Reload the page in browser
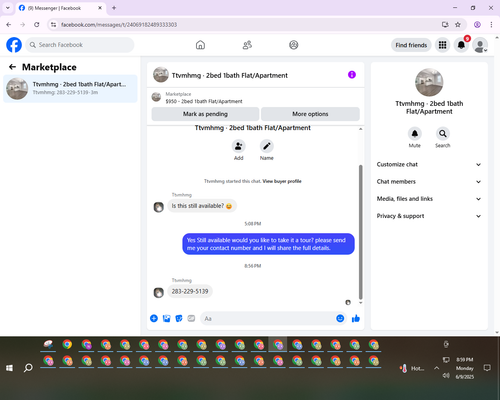Viewport: 500px width, 400px height. pos(37,25)
